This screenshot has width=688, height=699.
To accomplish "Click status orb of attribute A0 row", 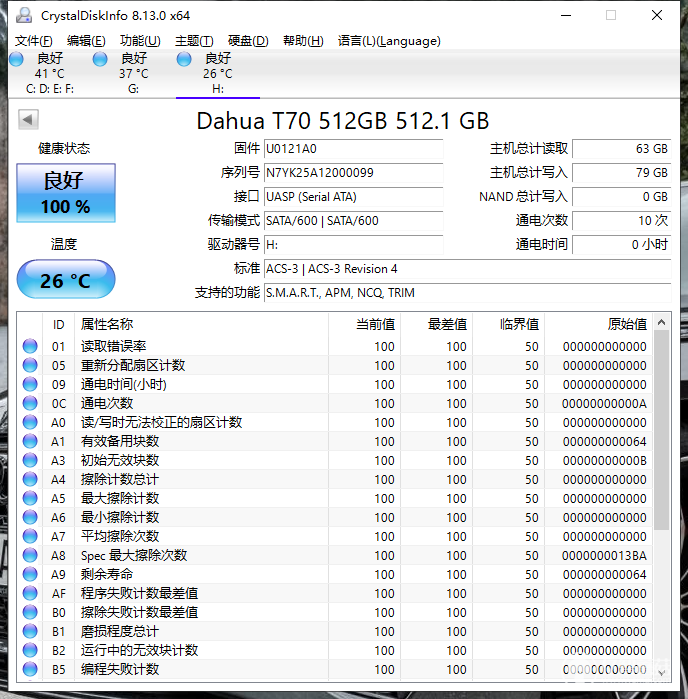I will click(30, 422).
